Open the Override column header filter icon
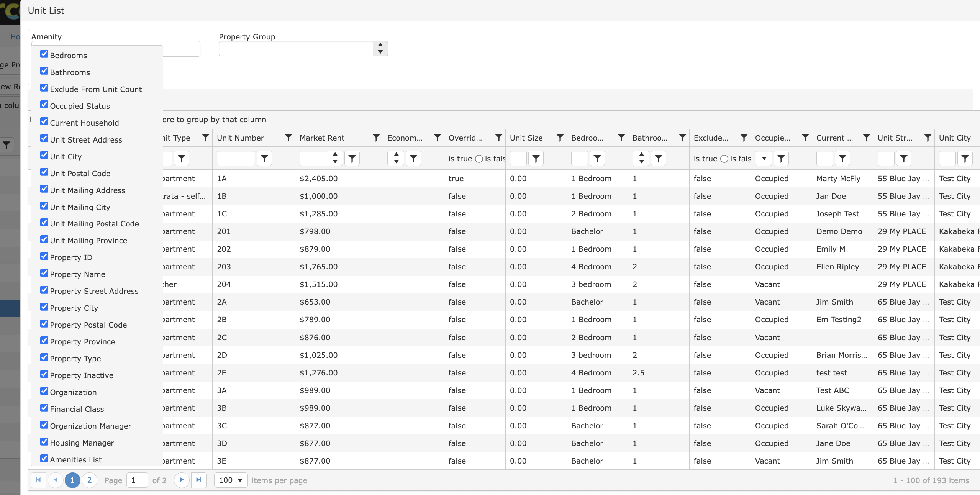980x495 pixels. pyautogui.click(x=498, y=138)
